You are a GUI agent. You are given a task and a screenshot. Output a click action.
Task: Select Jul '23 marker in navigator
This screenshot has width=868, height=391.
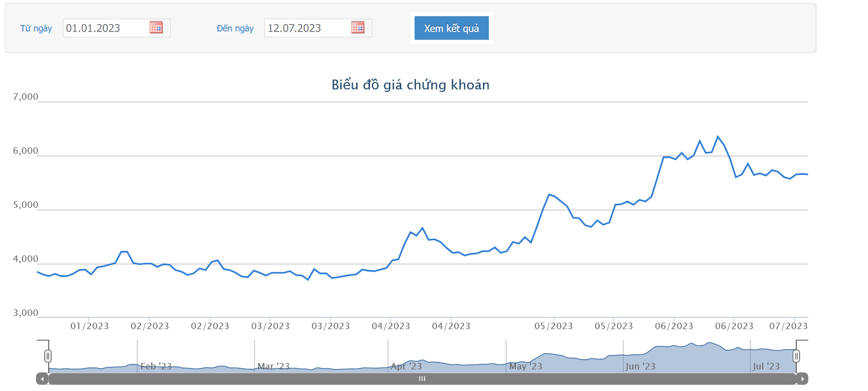pos(766,366)
